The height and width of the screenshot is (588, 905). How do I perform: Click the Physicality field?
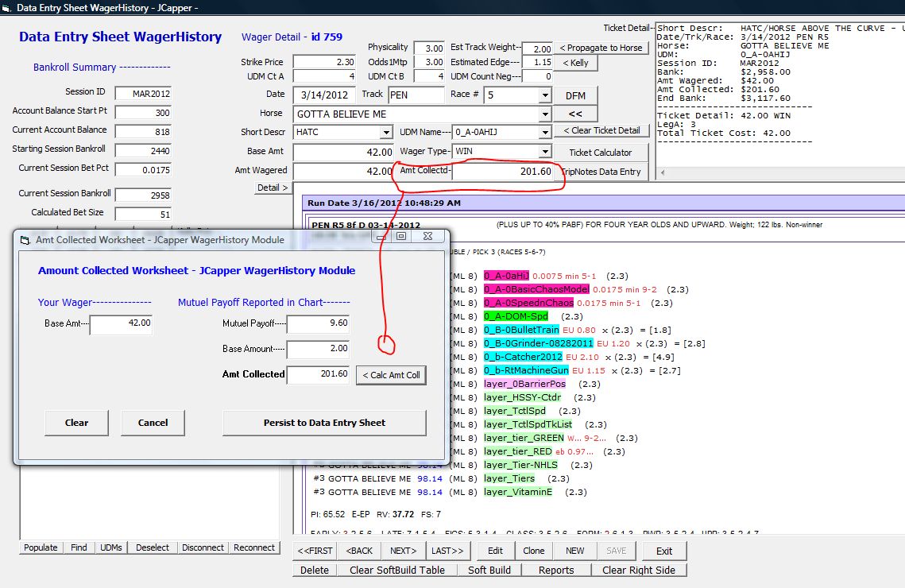(x=429, y=48)
